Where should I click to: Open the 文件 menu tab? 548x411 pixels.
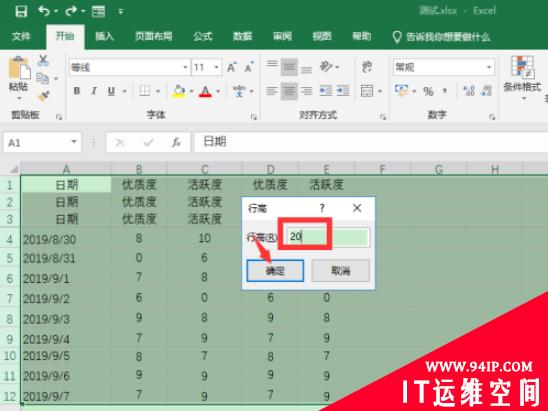tap(21, 36)
